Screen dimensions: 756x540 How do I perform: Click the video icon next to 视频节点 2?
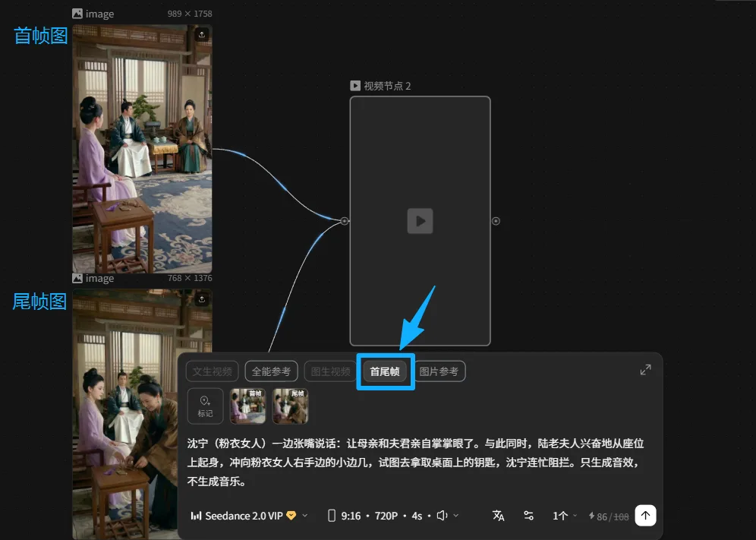(355, 86)
